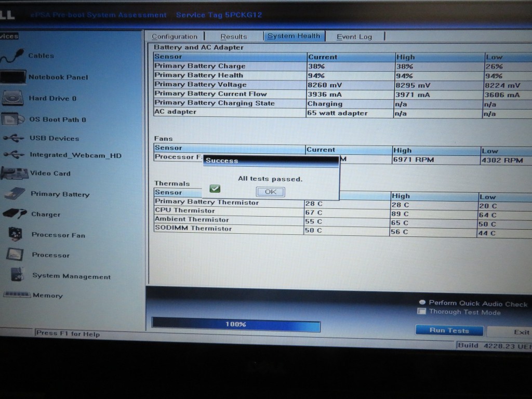Viewport: 532px width, 399px height.
Task: Click the Charger label
Action: pyautogui.click(x=46, y=215)
